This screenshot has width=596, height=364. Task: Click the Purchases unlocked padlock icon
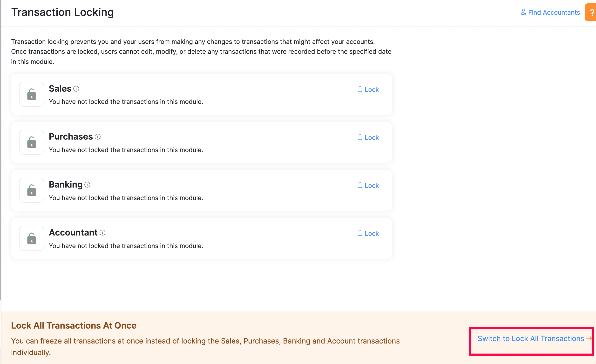point(31,142)
